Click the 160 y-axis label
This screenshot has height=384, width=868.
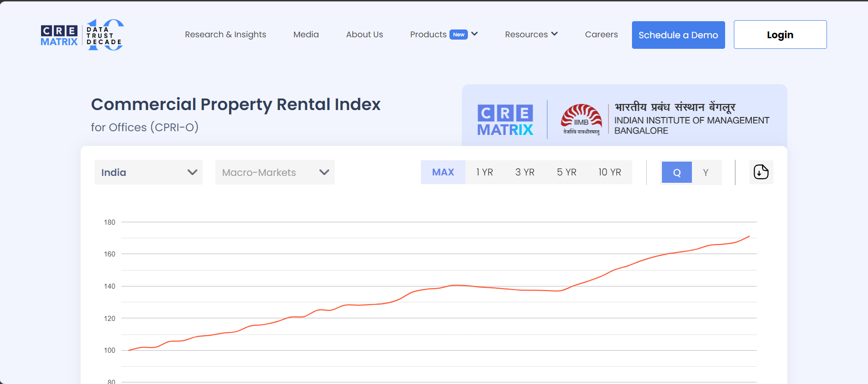click(110, 254)
